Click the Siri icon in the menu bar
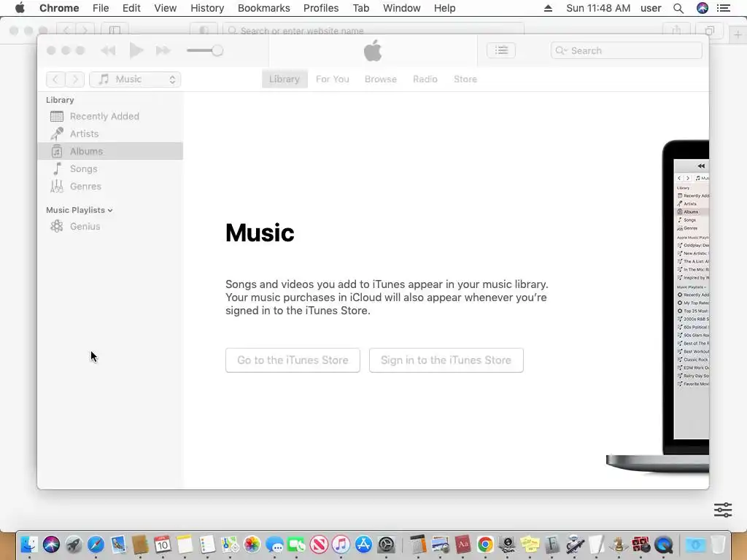Image resolution: width=747 pixels, height=560 pixels. (x=703, y=8)
